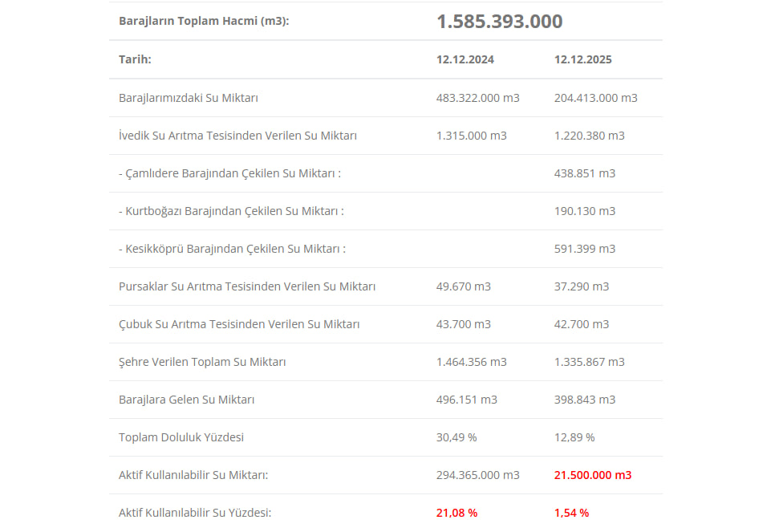Select the Pursaklar Su Arıtma Tesisi row label
The image size is (775, 532).
247,286
